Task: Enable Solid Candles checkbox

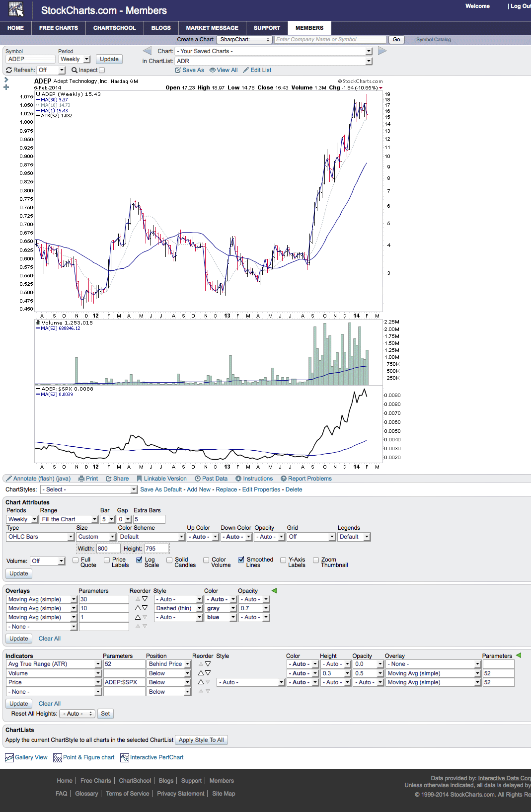Action: tap(169, 560)
